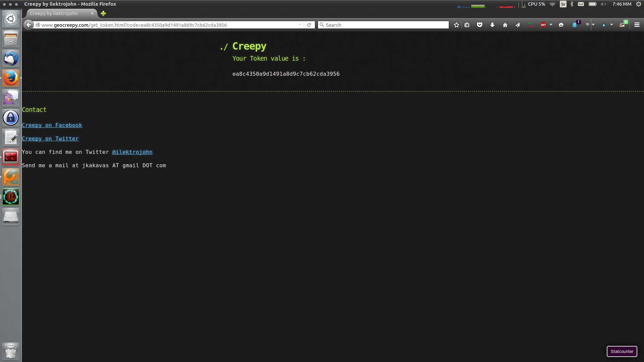Open the 7:46 MM clock menu
This screenshot has height=362, width=644.
(x=622, y=4)
